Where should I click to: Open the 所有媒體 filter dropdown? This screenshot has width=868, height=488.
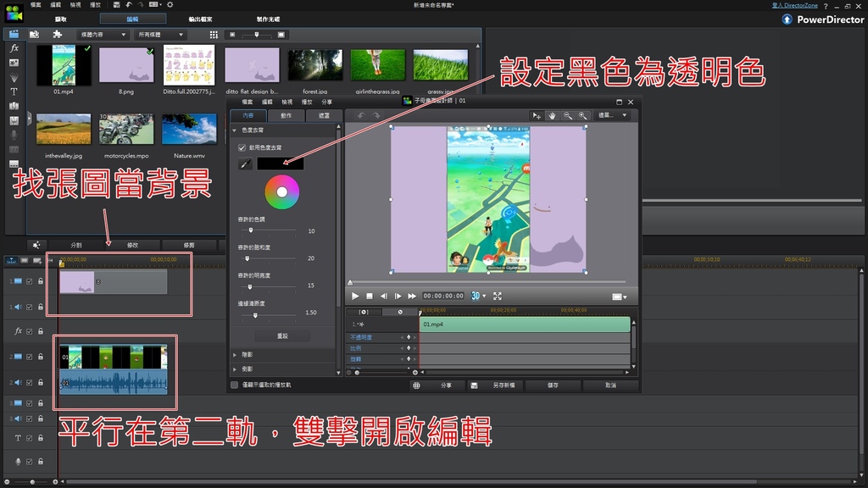(x=161, y=35)
